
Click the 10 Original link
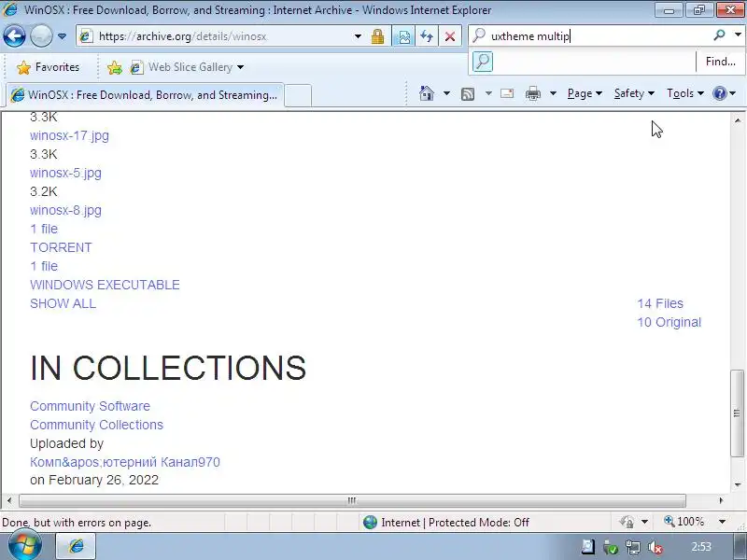pos(669,322)
